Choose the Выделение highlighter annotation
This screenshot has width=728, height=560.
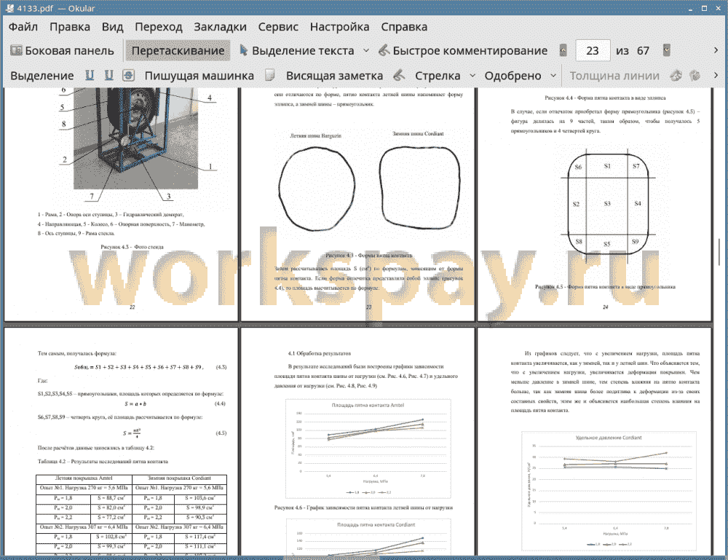(x=41, y=76)
